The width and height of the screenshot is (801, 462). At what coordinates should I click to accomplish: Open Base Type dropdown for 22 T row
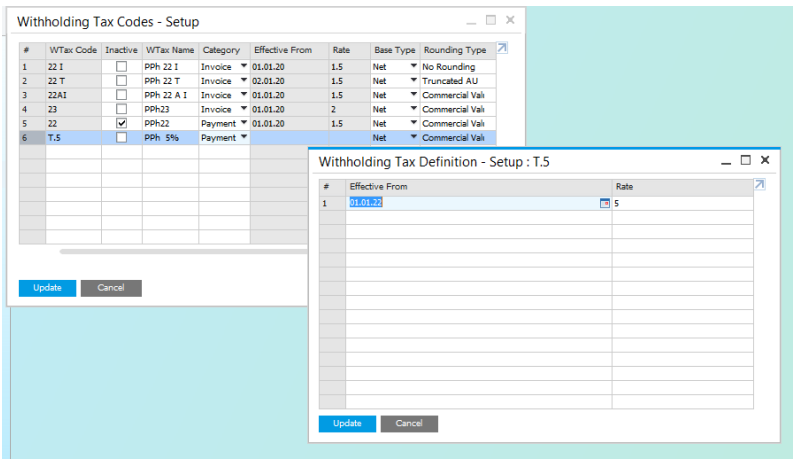coord(414,80)
